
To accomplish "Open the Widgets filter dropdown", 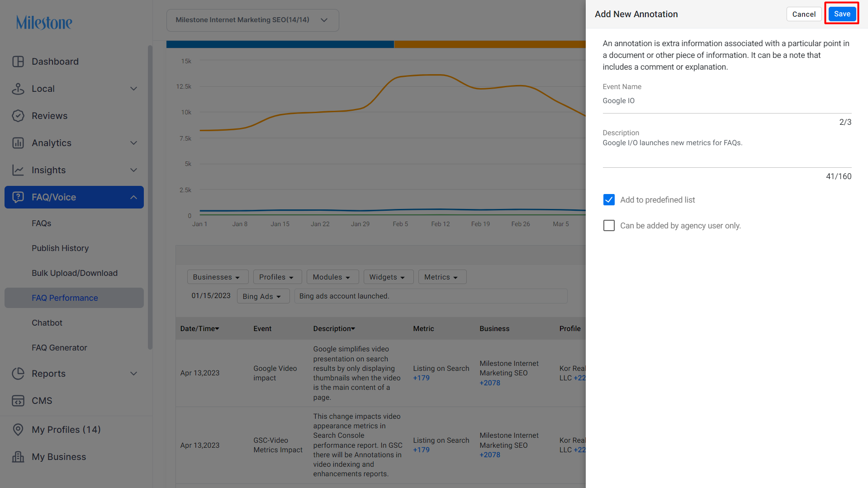I will coord(388,277).
